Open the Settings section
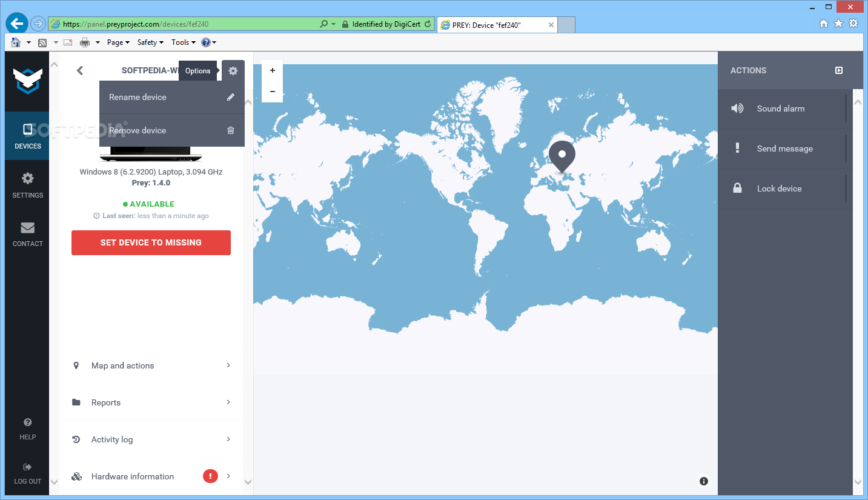 (x=27, y=185)
